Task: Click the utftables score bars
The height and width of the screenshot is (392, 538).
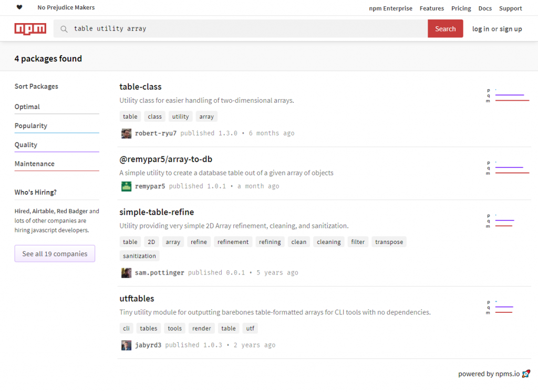Action: tap(500, 308)
